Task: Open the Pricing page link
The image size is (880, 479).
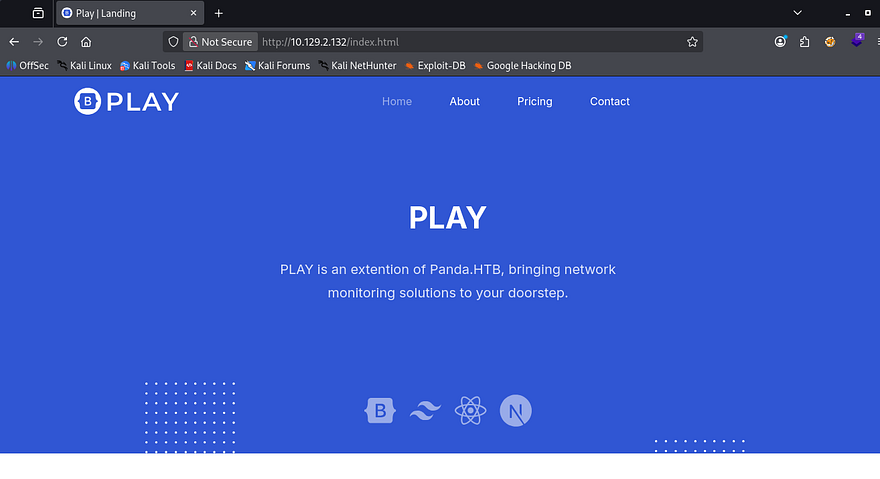Action: pyautogui.click(x=534, y=102)
